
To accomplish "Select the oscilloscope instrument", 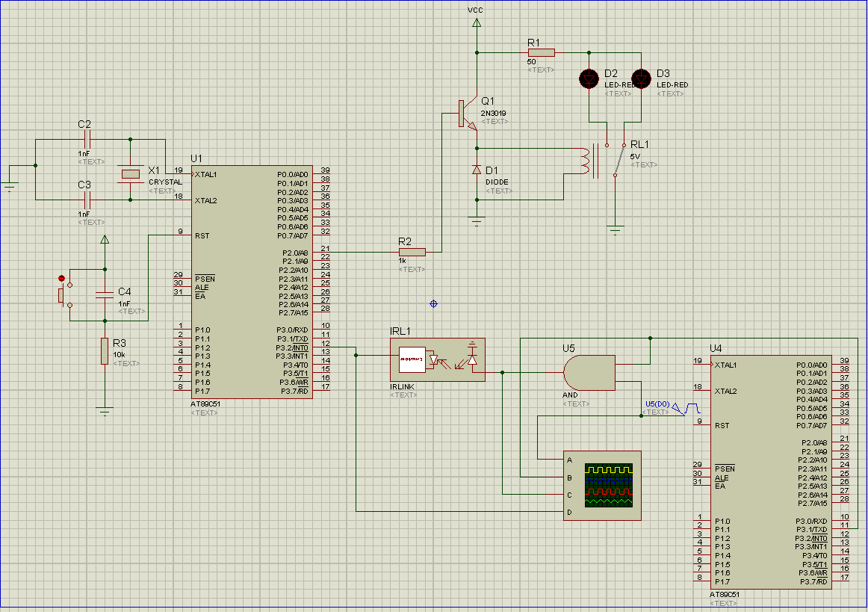I will [602, 486].
